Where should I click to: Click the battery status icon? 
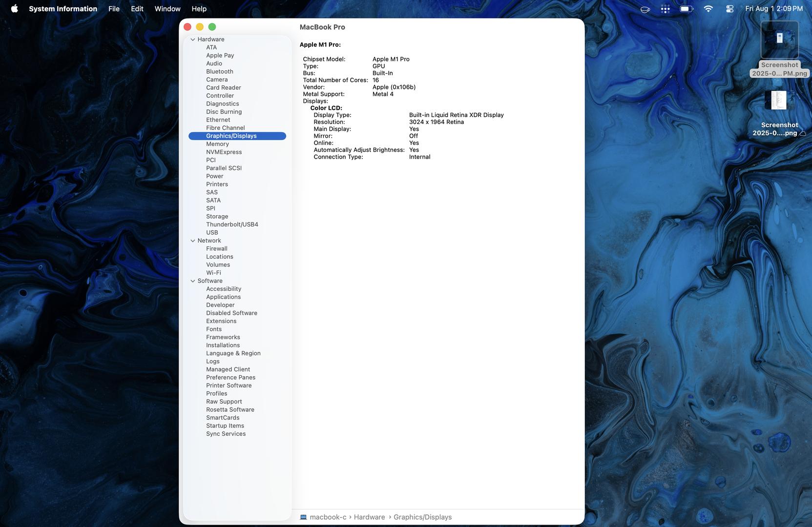(x=687, y=9)
